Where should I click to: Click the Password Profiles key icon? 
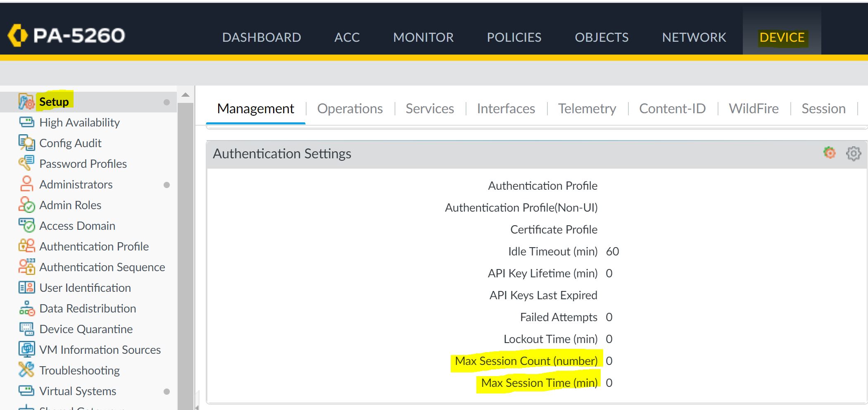[26, 163]
